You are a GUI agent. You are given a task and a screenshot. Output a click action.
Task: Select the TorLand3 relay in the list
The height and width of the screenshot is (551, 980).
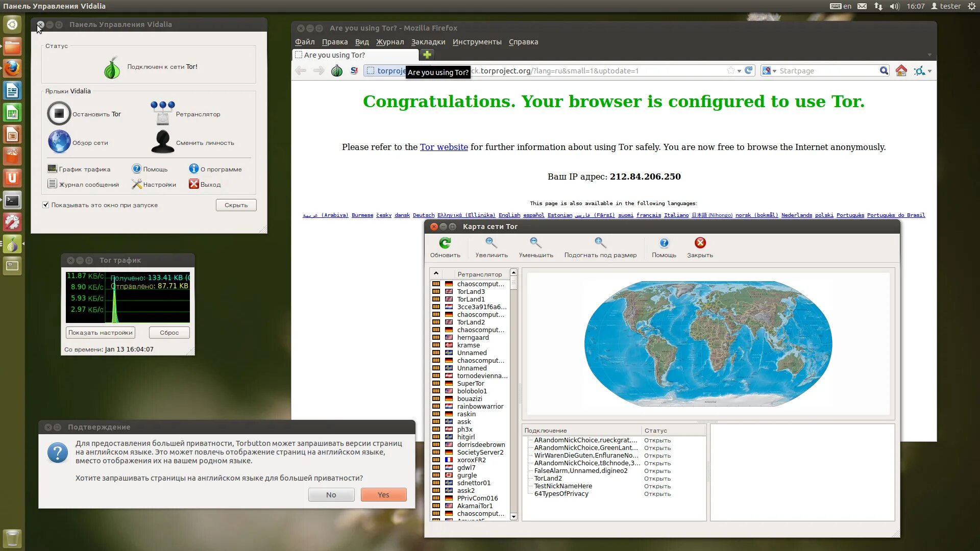471,292
